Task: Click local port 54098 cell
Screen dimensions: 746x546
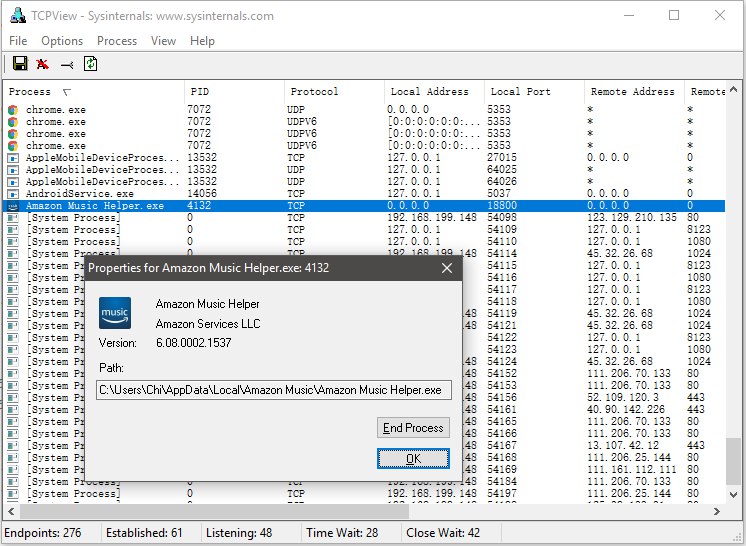Action: [502, 218]
